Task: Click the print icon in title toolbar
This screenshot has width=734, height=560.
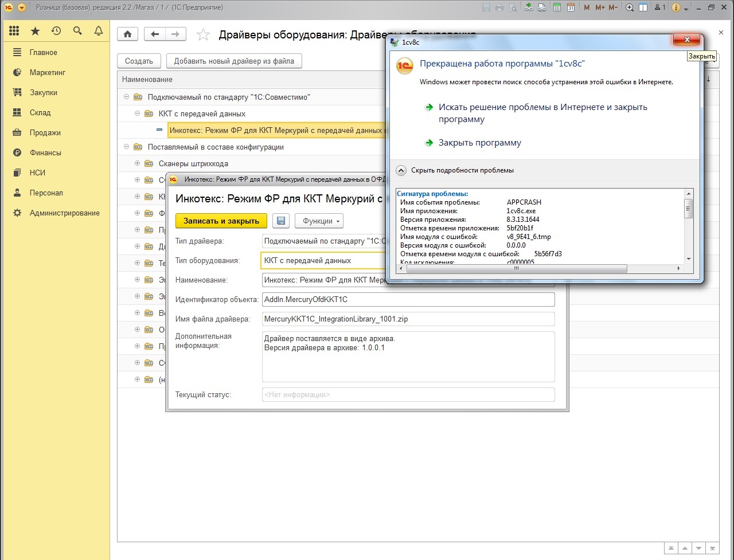Action: click(x=499, y=7)
